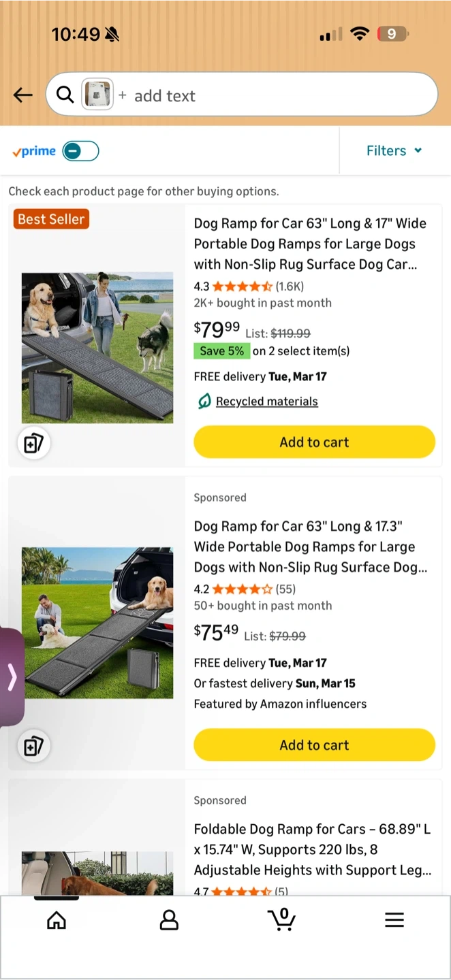The width and height of the screenshot is (451, 980).
Task: Tap the back arrow icon
Action: coord(23,95)
